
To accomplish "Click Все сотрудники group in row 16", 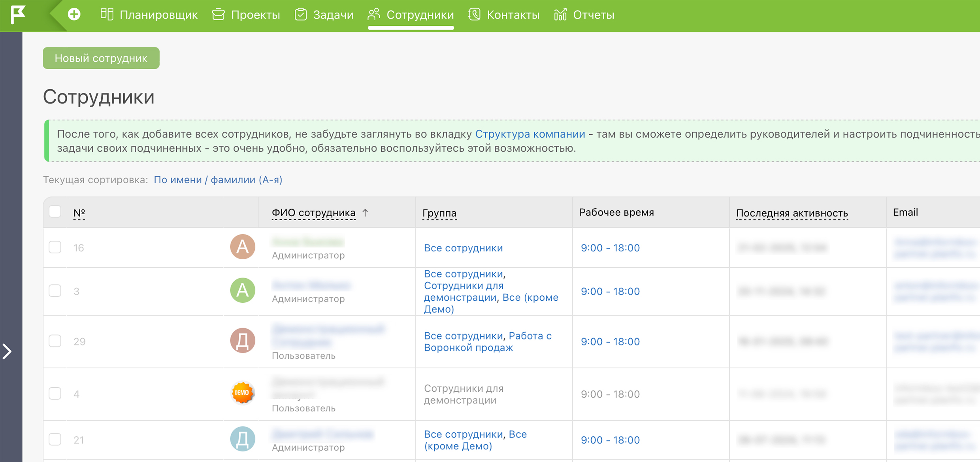I will pos(463,248).
